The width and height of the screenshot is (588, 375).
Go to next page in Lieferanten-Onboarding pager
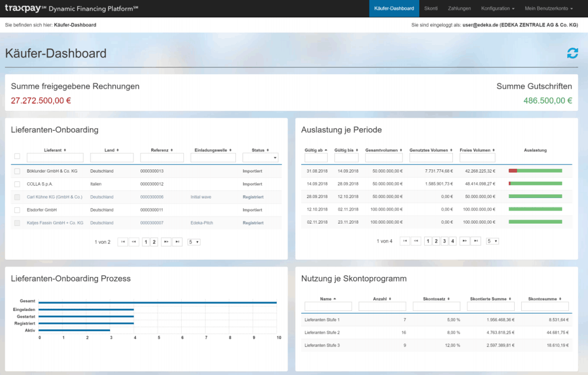[x=166, y=242]
